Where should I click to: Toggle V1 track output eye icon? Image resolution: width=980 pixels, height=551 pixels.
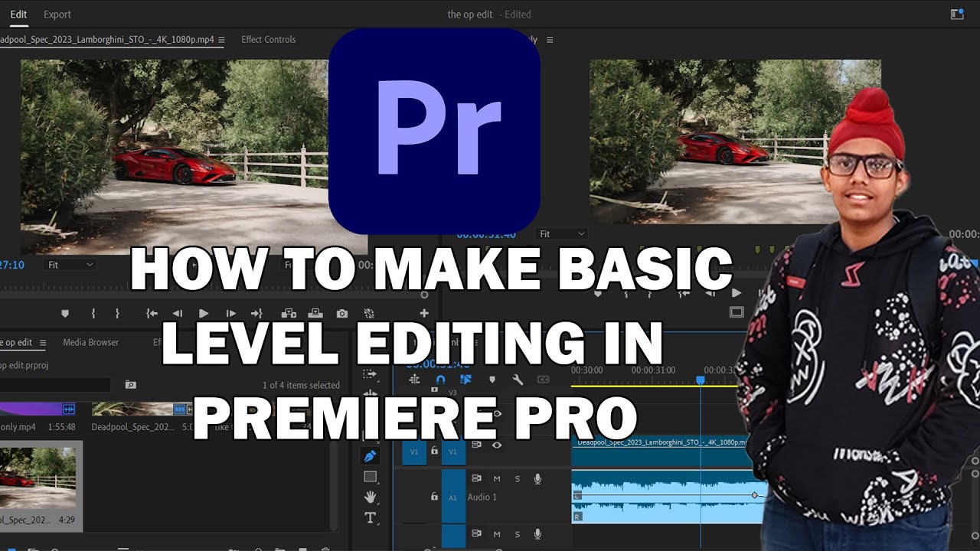tap(497, 445)
